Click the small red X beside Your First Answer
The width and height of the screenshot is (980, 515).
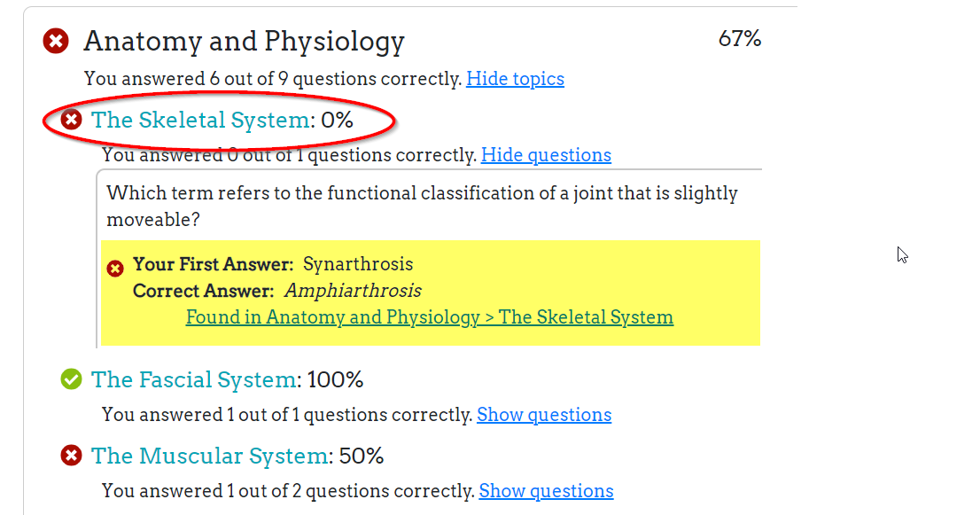(x=115, y=269)
